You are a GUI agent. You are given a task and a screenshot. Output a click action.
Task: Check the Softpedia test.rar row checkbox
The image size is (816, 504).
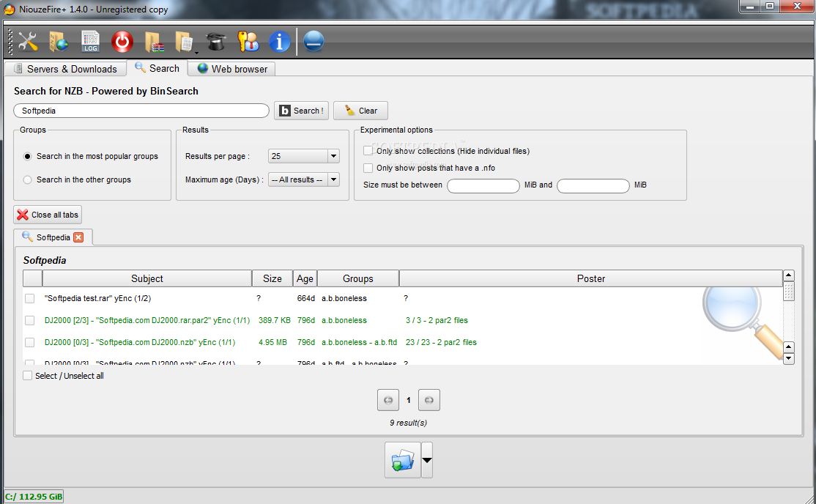coord(29,298)
